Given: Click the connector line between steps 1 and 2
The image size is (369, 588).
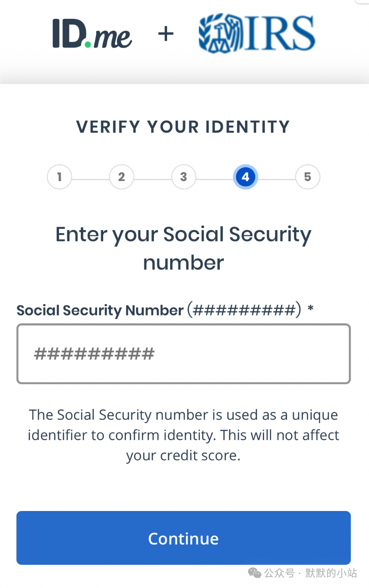Looking at the screenshot, I should [x=91, y=179].
